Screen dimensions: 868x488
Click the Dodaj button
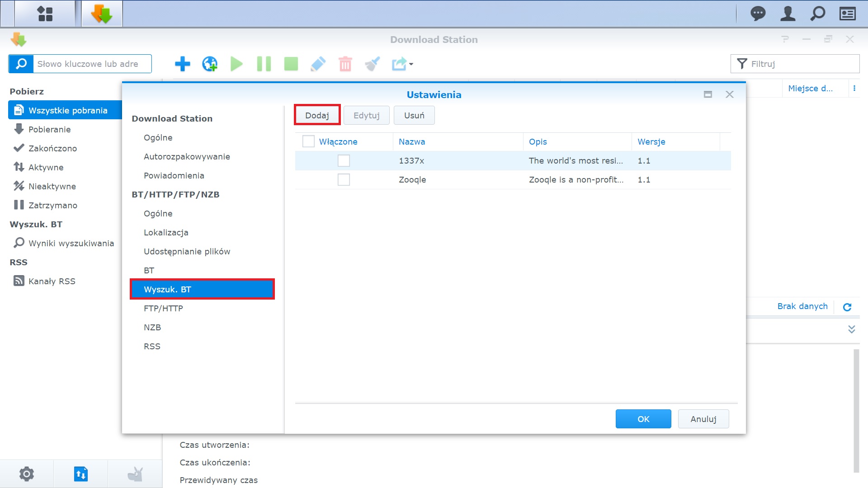pos(317,115)
